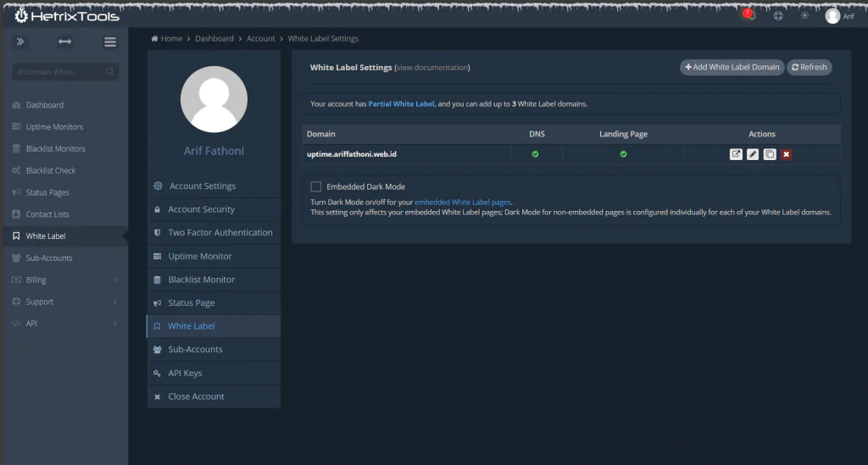Copy the white label domain icon

point(770,154)
